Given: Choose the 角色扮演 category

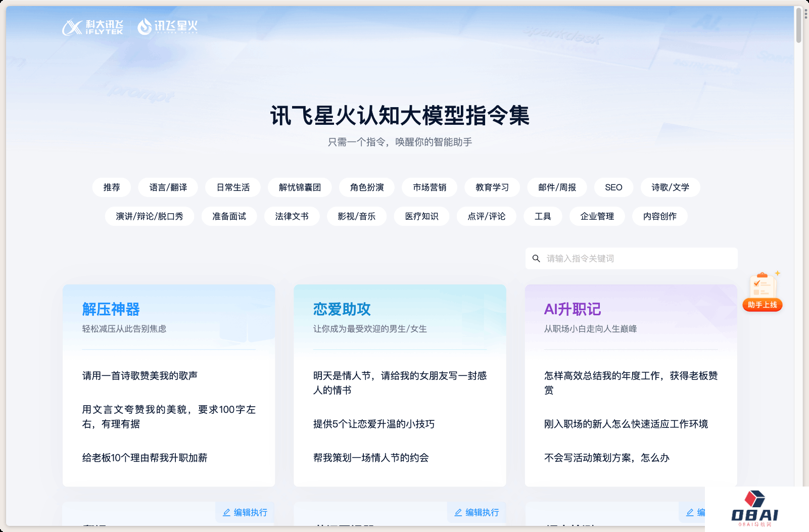Looking at the screenshot, I should click(x=367, y=187).
